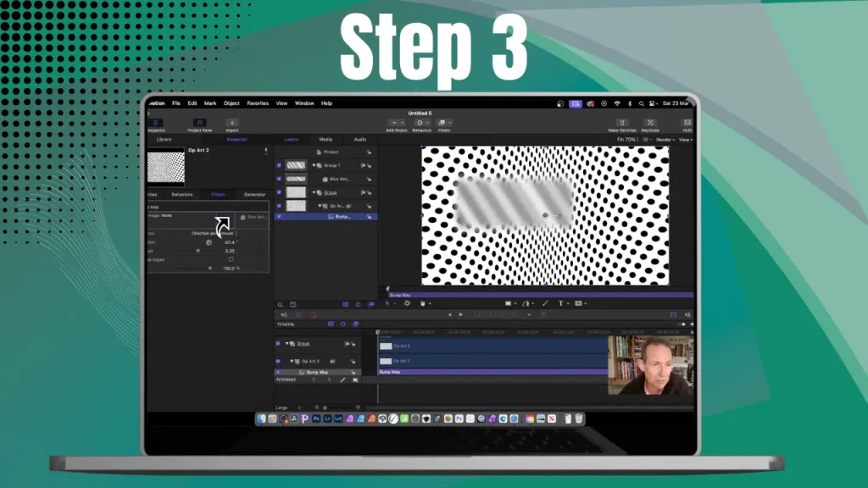868x488 pixels.
Task: Collapse Op Art triangle in Layers list
Action: pyautogui.click(x=320, y=206)
